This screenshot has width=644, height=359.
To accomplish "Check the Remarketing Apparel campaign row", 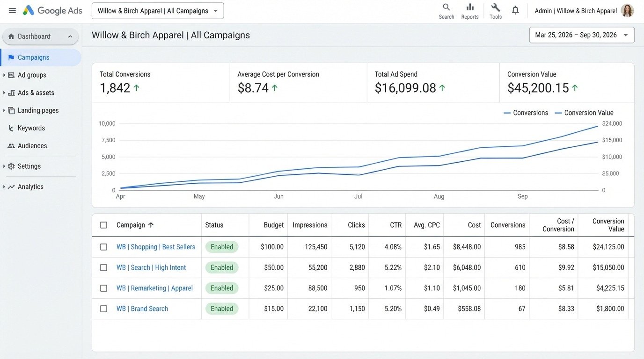I will pos(104,288).
